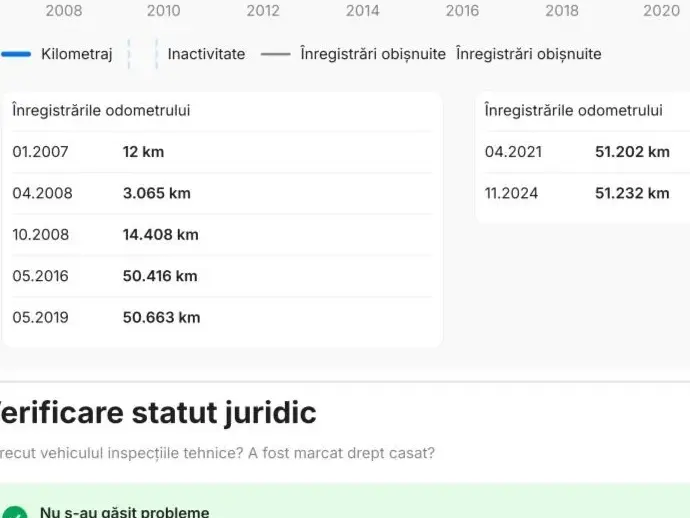Click the dashed Inactivitate legend marker
The height and width of the screenshot is (518, 690).
point(143,54)
